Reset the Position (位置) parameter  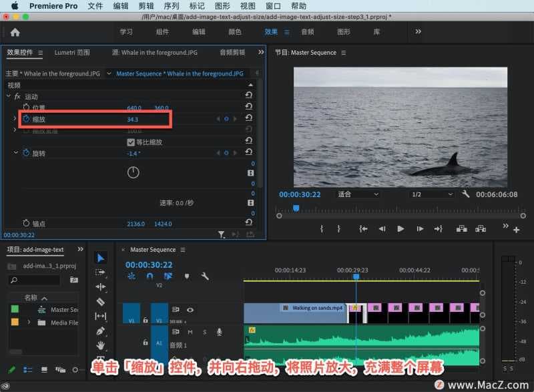[248, 108]
